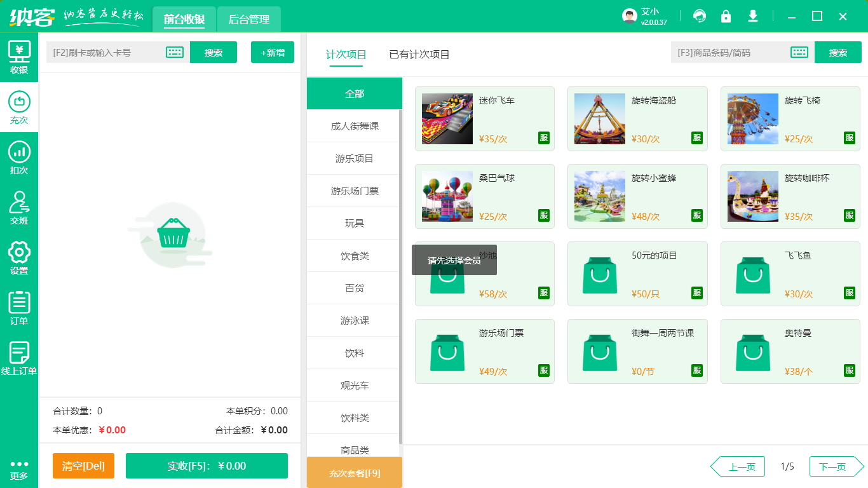
Task: Click the download icon in the title bar
Action: 753,16
